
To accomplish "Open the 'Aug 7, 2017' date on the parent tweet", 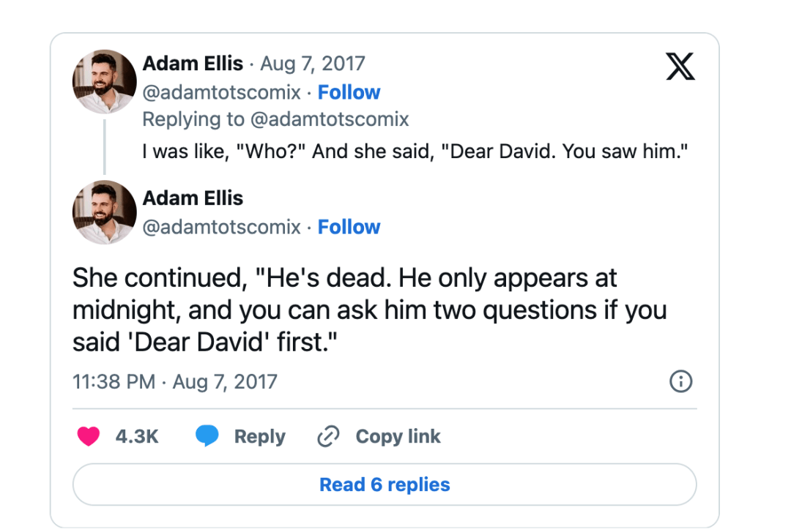I will click(x=312, y=64).
